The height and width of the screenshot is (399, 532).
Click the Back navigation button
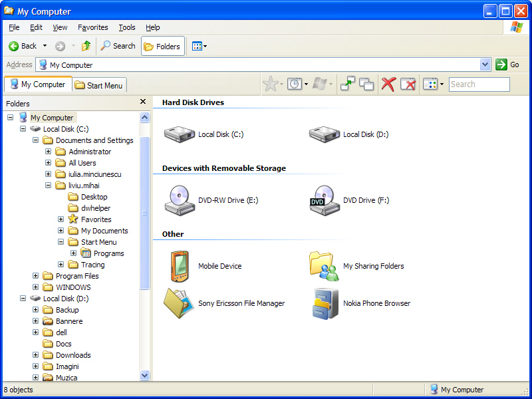pos(23,46)
